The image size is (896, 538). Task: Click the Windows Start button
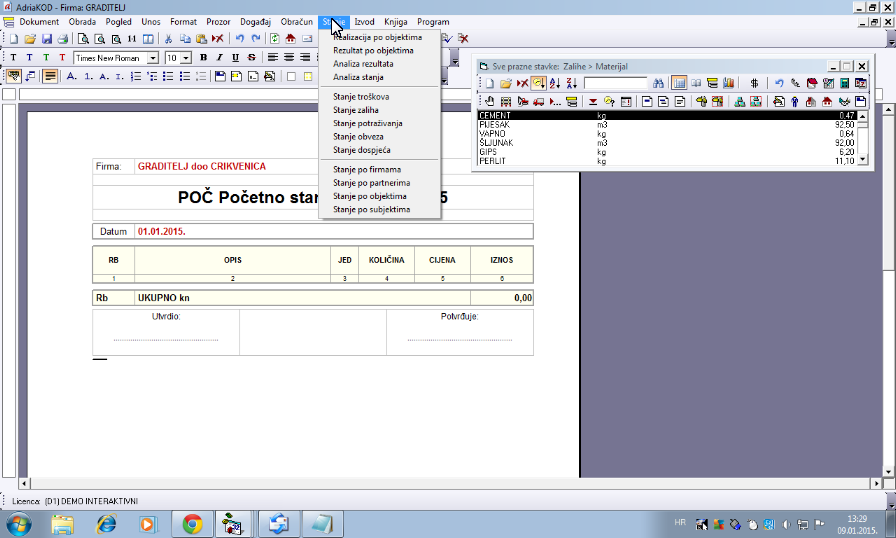(x=18, y=524)
